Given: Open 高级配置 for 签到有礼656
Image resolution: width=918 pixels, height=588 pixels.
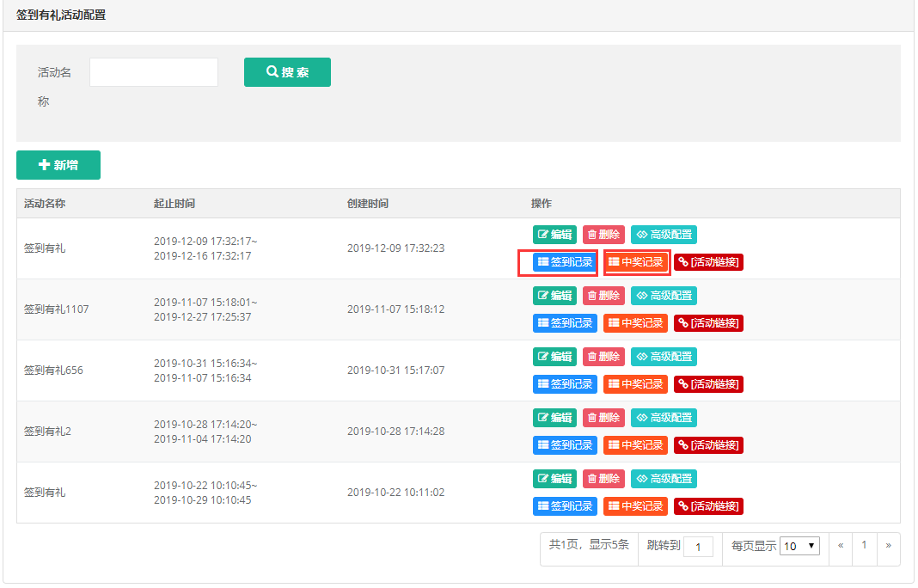Looking at the screenshot, I should pyautogui.click(x=664, y=356).
